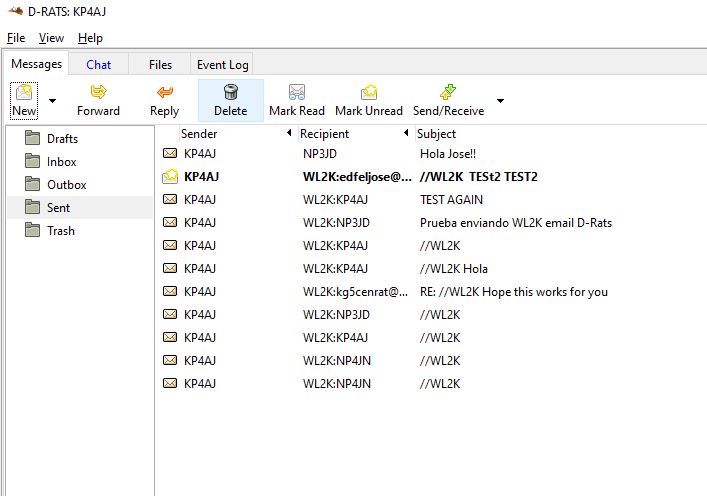This screenshot has height=496, width=707.
Task: Click the envelope icon for //WL2K Hola message
Action: [170, 268]
